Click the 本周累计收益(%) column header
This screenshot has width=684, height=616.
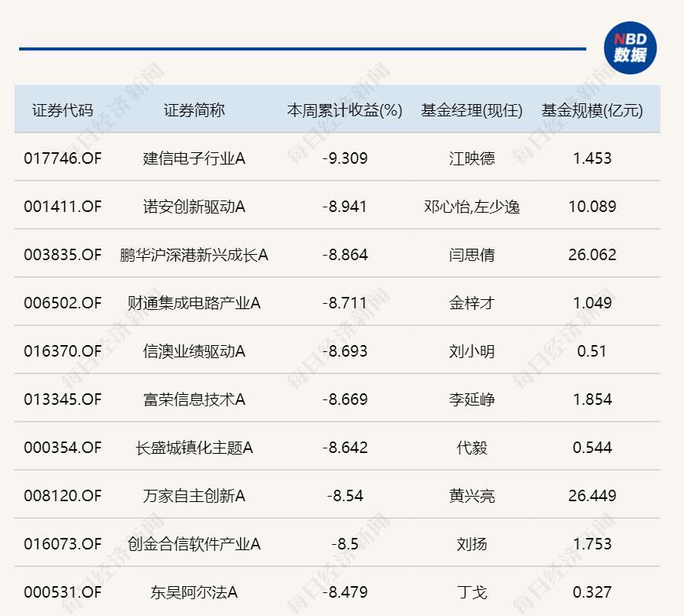[344, 110]
